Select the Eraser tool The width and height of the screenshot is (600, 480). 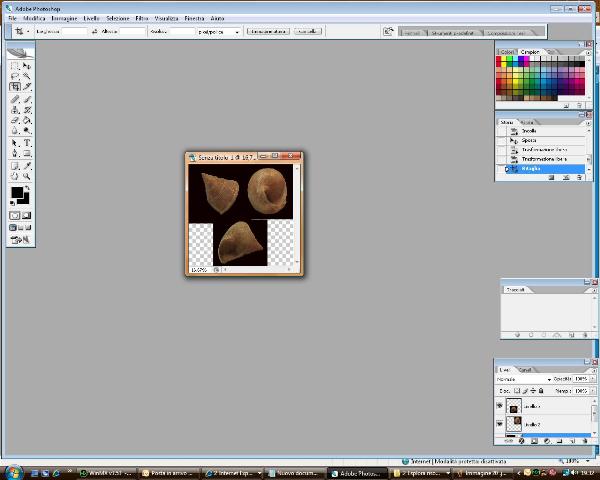[15, 120]
